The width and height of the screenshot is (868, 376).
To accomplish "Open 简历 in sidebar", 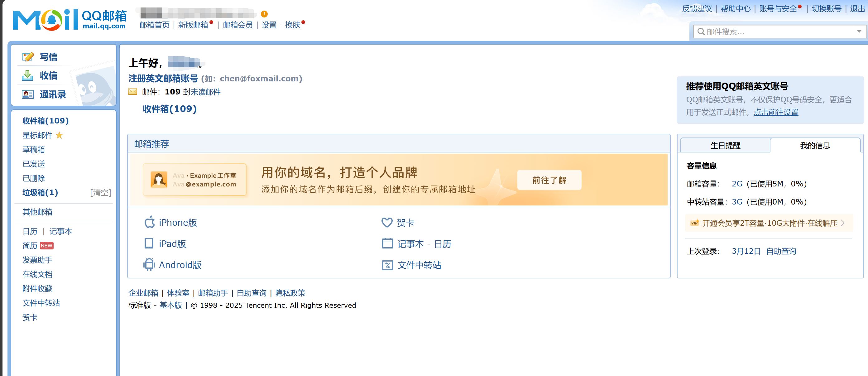I will [x=30, y=245].
